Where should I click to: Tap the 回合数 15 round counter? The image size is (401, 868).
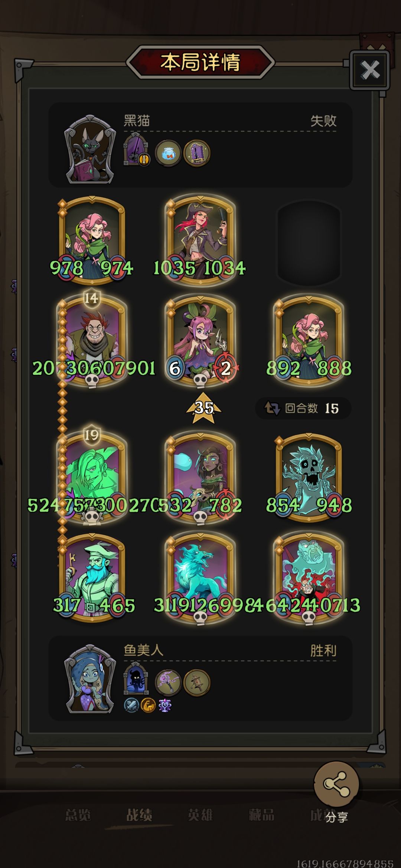pos(303,409)
